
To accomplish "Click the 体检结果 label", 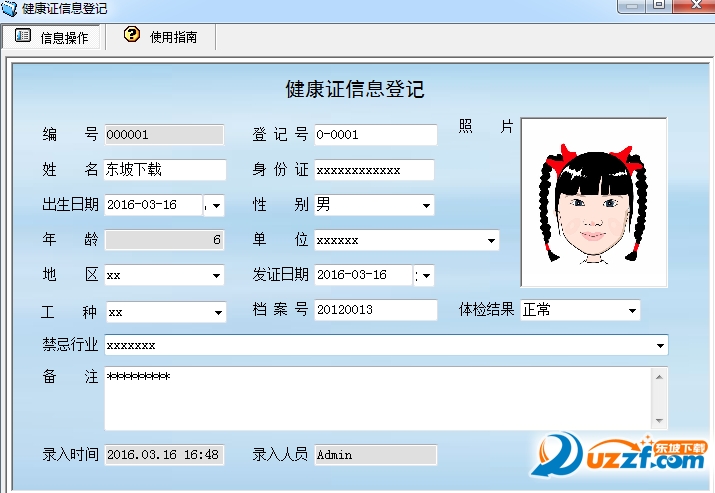I will [x=486, y=309].
